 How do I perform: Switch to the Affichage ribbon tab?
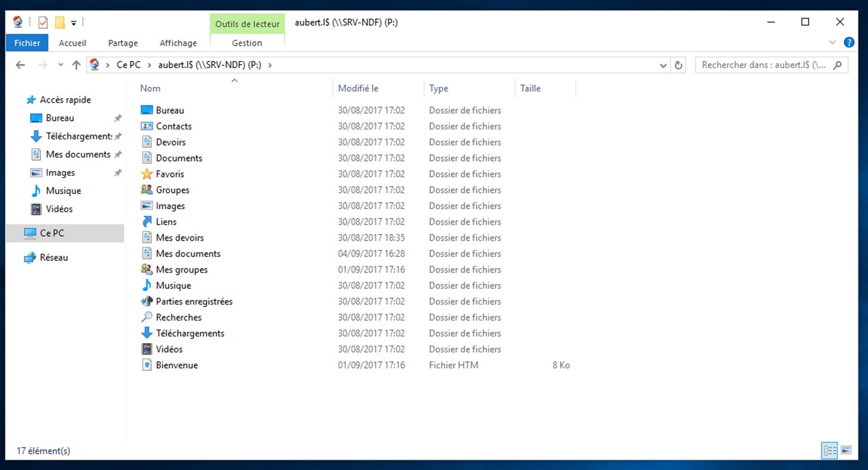178,42
